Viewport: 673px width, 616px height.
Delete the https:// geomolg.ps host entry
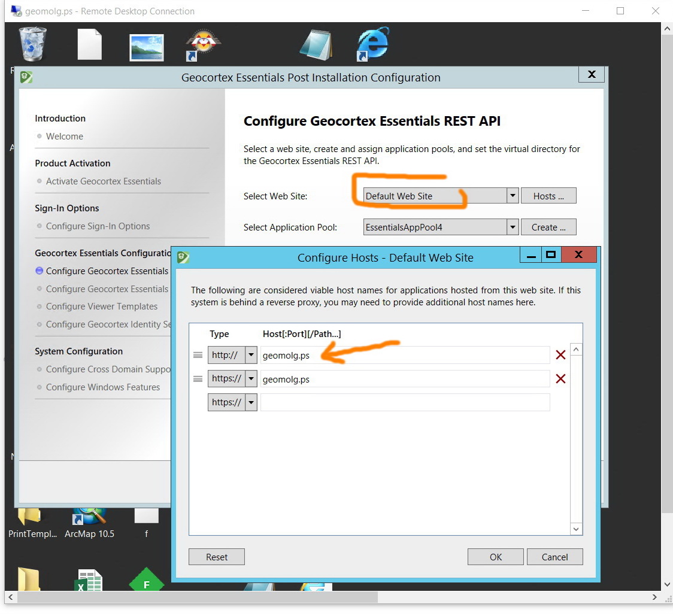[x=560, y=378]
